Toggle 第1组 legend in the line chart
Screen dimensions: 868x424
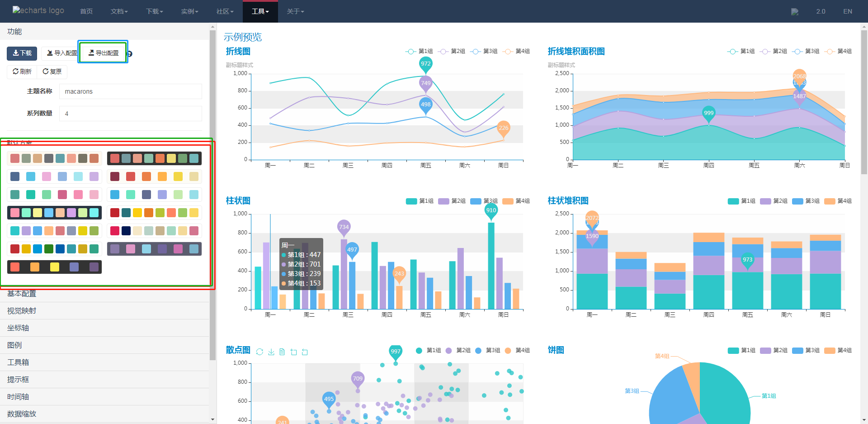tap(419, 52)
